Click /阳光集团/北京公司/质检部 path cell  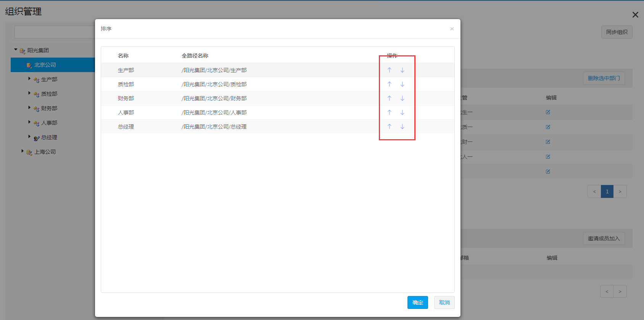pyautogui.click(x=214, y=84)
